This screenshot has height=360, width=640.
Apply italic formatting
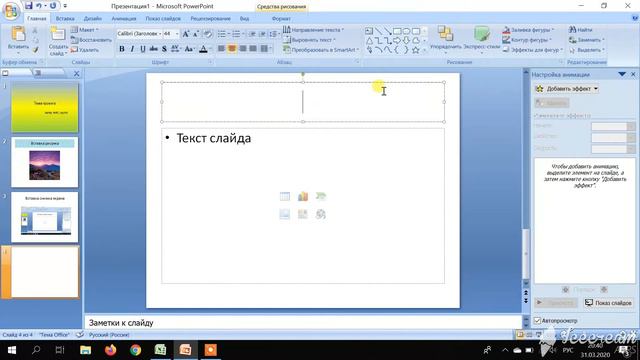tap(132, 49)
